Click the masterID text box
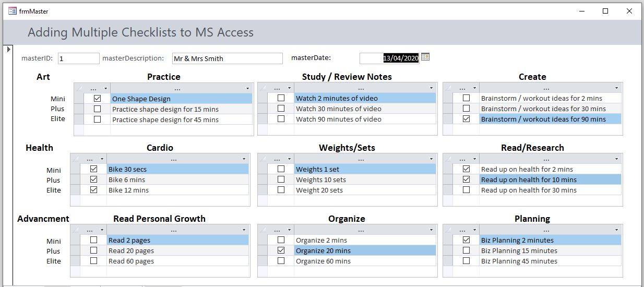The height and width of the screenshot is (287, 644). point(78,58)
